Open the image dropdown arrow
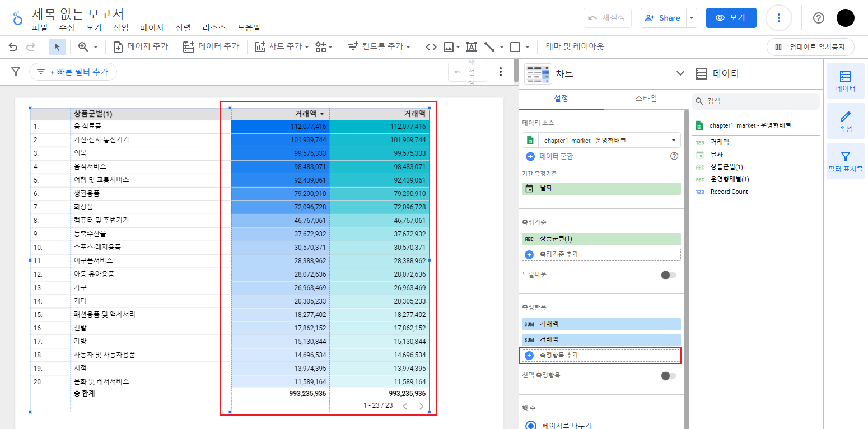Viewport: 868px width, 429px height. 458,47
